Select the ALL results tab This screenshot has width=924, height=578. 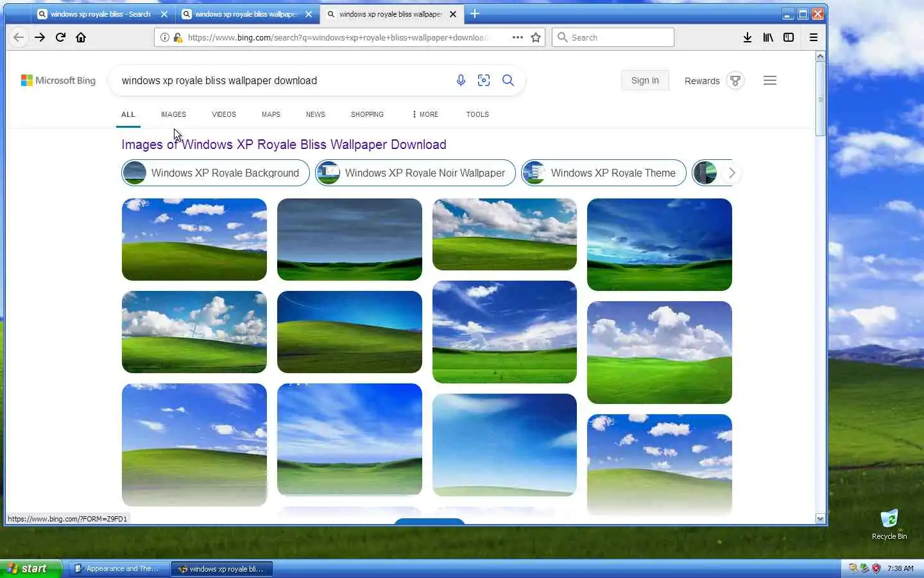tap(128, 114)
